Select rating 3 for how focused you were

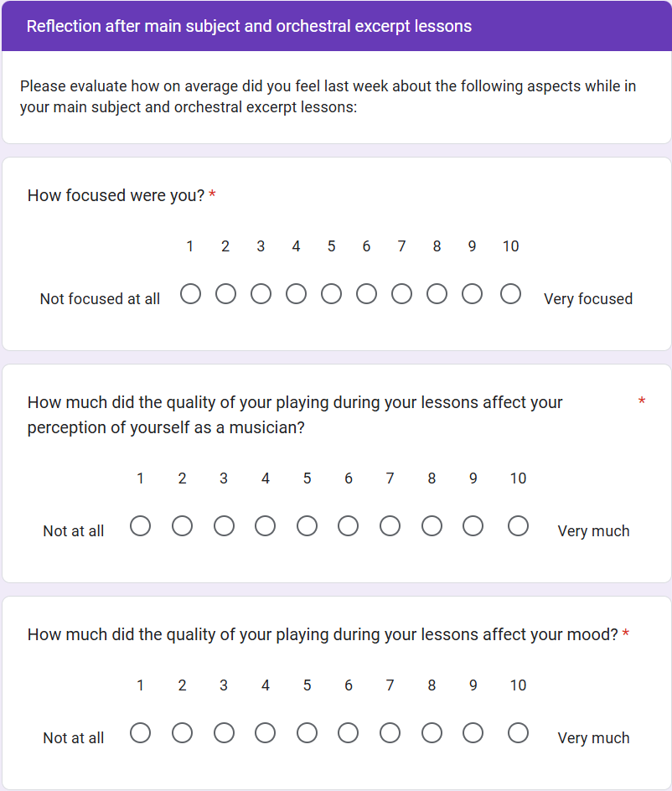point(261,294)
